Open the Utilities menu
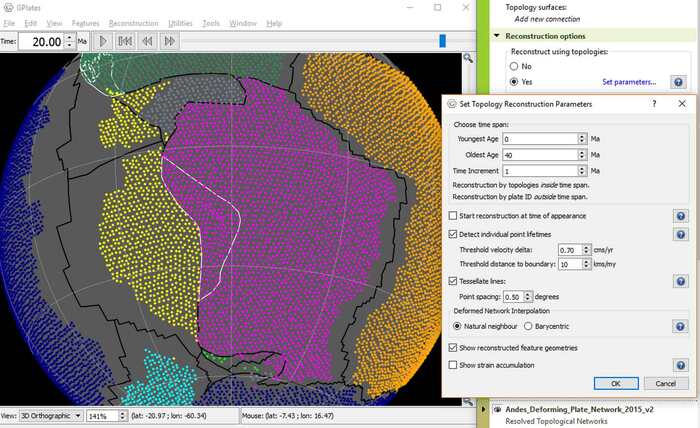Image resolution: width=700 pixels, height=428 pixels. [x=180, y=22]
